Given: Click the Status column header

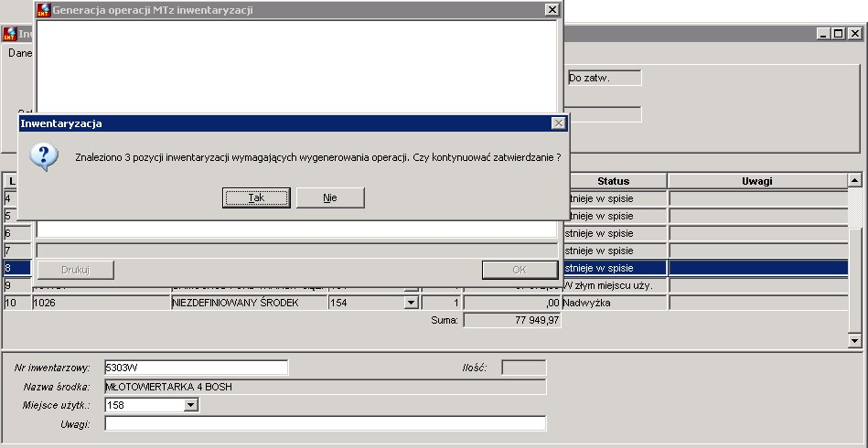Looking at the screenshot, I should 614,181.
